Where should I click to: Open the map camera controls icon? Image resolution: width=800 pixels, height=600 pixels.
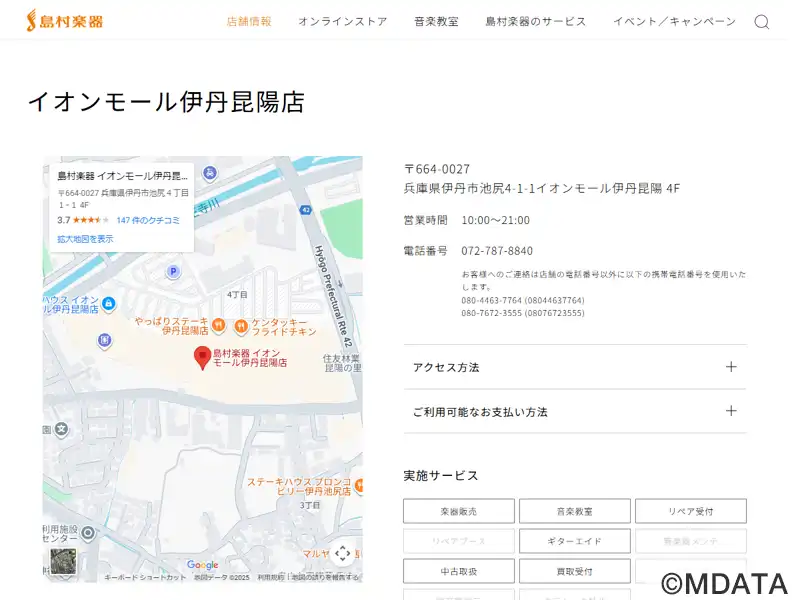(342, 553)
